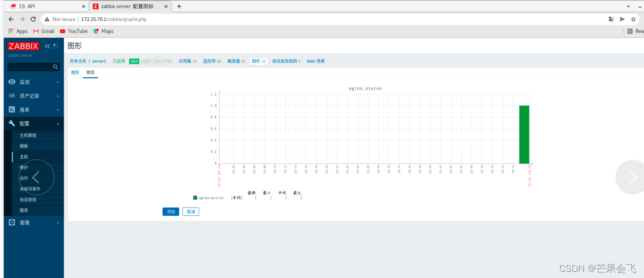The height and width of the screenshot is (278, 644).
Task: Open Web 场景 link
Action: pyautogui.click(x=316, y=61)
